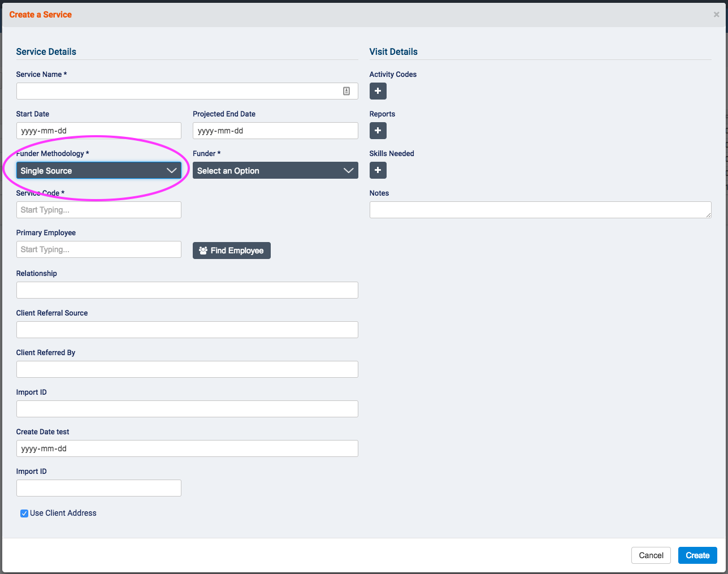Focus the Service Name field
Screen dimensions: 728x574
(178, 91)
